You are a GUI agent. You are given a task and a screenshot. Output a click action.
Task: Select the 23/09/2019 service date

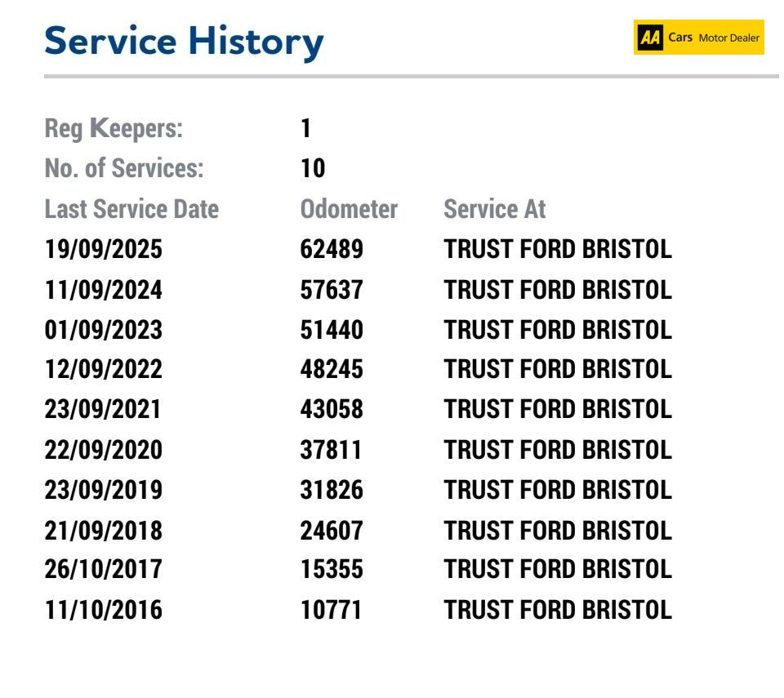click(x=103, y=490)
